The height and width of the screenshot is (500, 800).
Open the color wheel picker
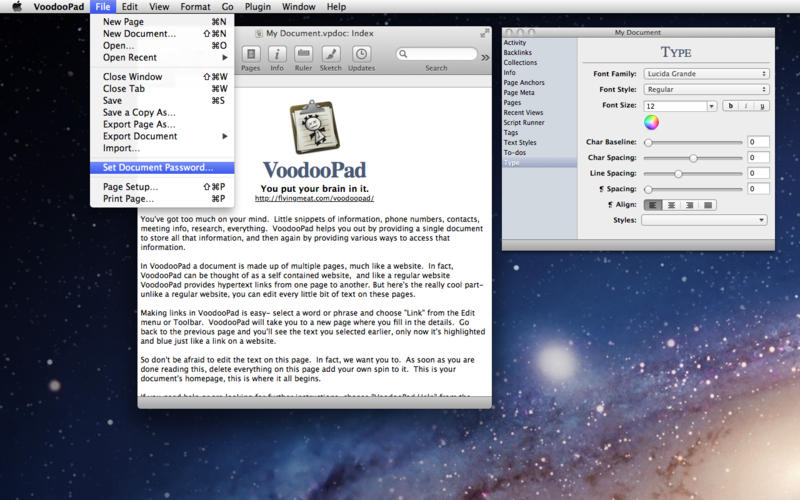651,122
